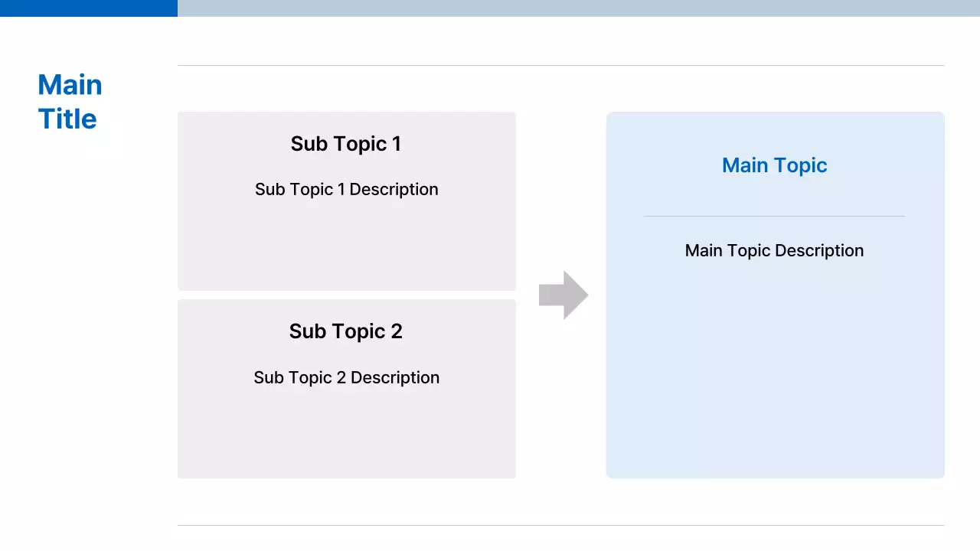Click the word "Title" in the blue title

coord(67,119)
